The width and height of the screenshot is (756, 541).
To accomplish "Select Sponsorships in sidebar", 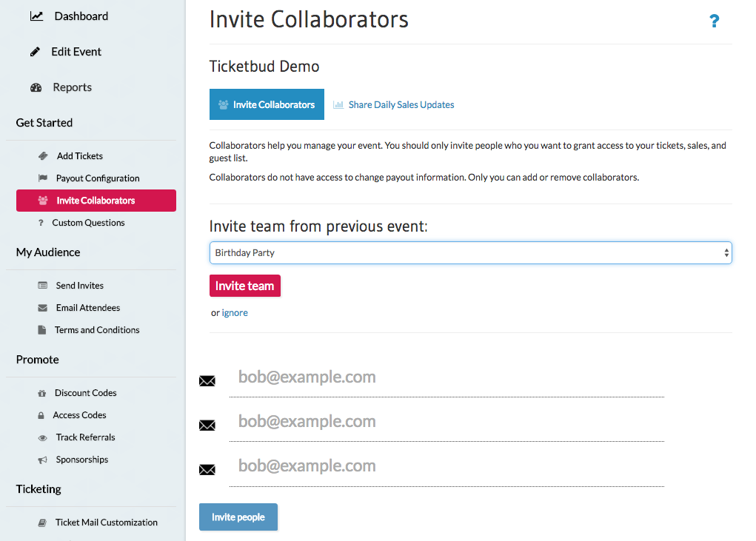I will point(82,459).
